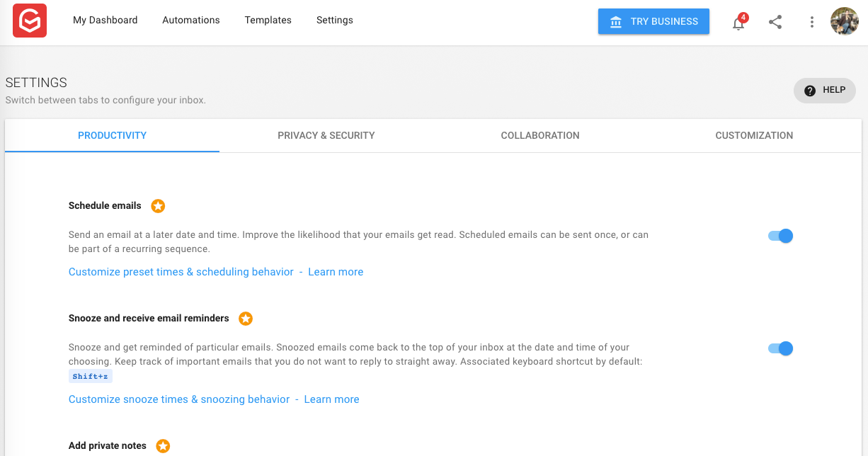The width and height of the screenshot is (868, 456).
Task: Open the Customization tab
Action: pyautogui.click(x=754, y=135)
